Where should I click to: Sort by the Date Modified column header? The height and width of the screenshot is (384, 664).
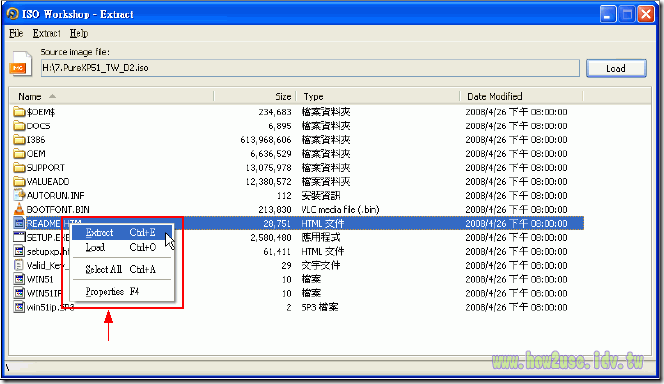coord(521,97)
